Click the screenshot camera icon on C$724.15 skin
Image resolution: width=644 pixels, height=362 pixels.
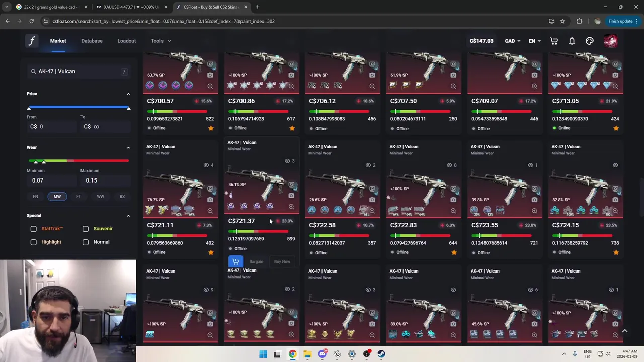pos(615,200)
